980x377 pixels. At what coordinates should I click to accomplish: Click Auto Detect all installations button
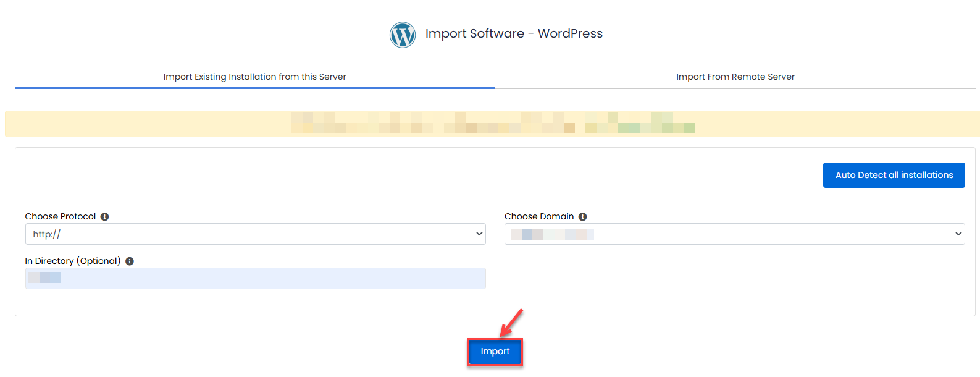tap(894, 176)
